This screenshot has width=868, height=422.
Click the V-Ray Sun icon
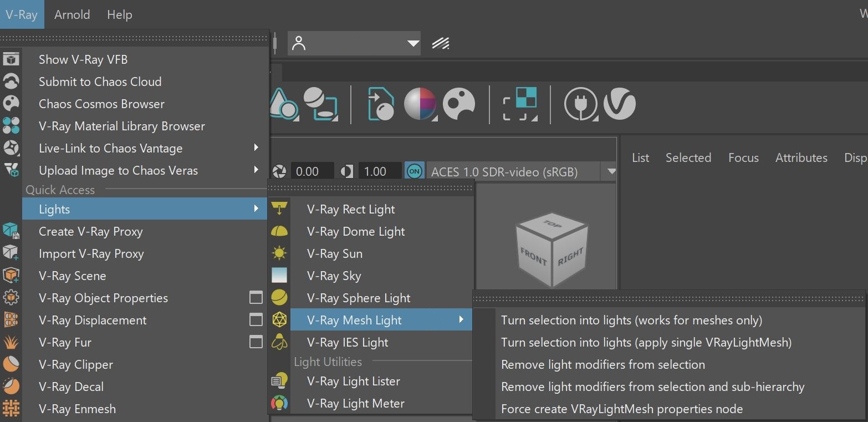[x=279, y=253]
